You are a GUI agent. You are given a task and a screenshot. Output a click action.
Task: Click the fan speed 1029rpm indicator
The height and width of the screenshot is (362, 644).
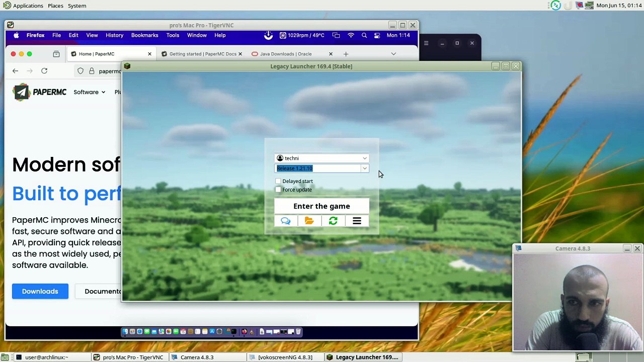click(x=302, y=35)
